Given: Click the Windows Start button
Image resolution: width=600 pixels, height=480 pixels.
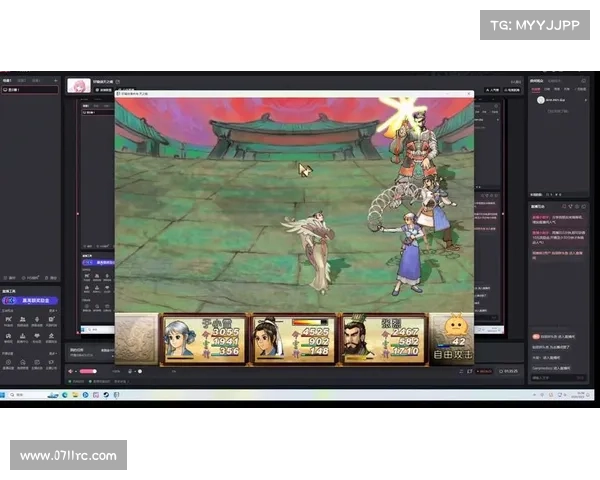Looking at the screenshot, I should [2, 395].
